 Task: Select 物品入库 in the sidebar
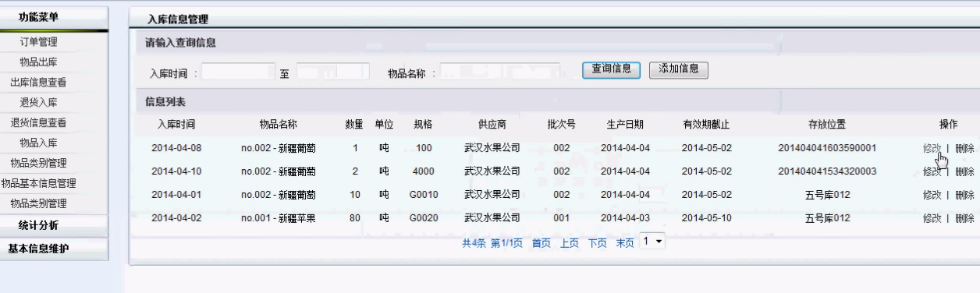(x=38, y=143)
